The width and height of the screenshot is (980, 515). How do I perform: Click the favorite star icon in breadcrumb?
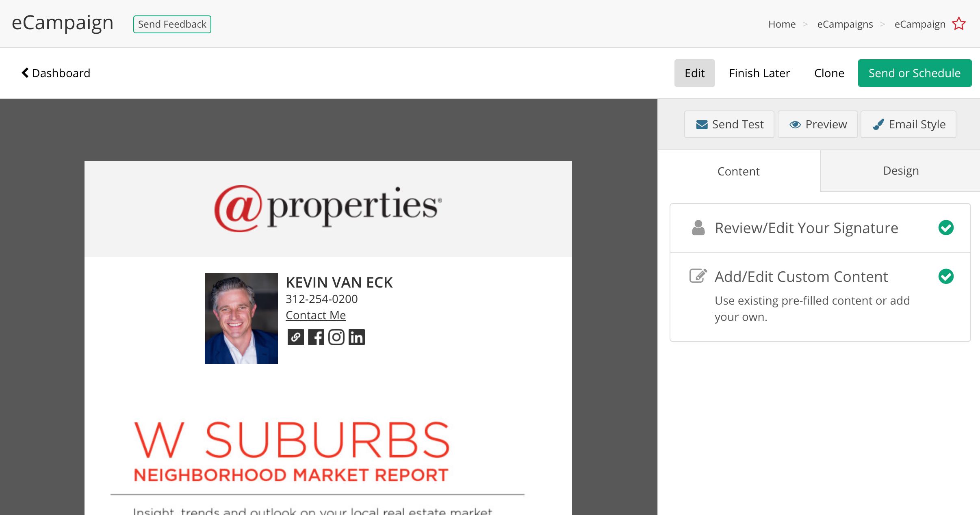click(959, 24)
